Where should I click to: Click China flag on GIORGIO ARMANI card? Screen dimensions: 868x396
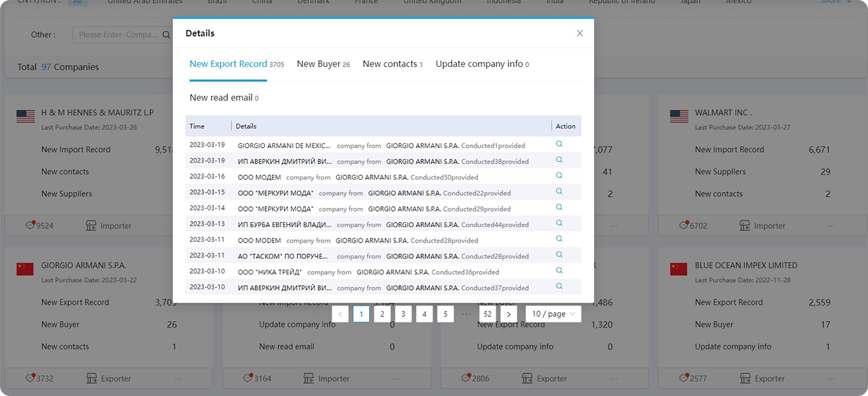coord(26,269)
